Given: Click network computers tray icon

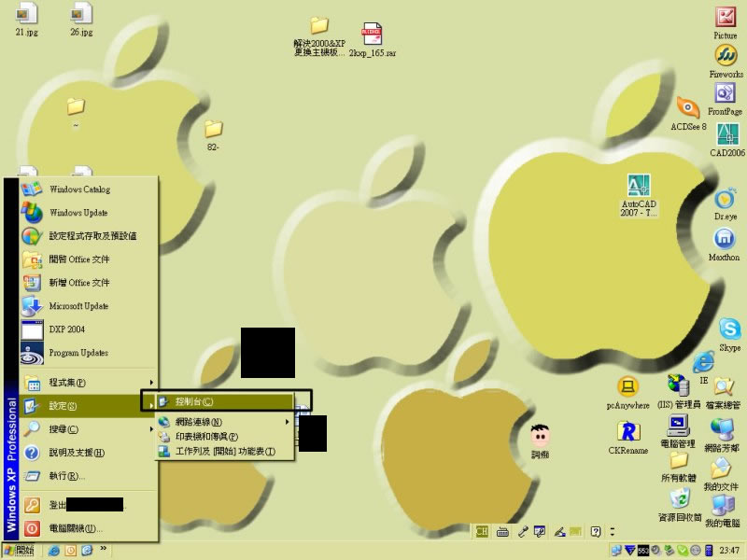Looking at the screenshot, I should tap(616, 551).
